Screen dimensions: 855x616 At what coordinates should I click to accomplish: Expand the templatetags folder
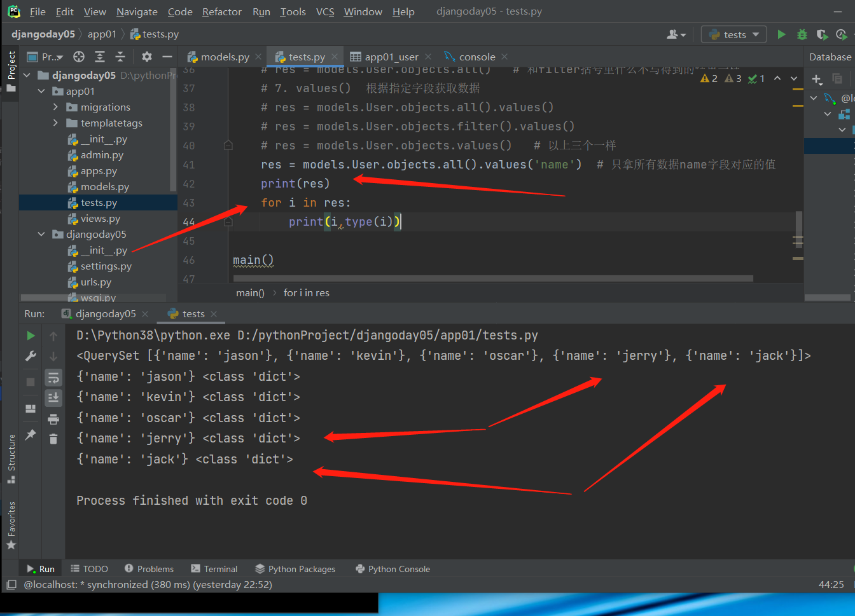point(56,123)
